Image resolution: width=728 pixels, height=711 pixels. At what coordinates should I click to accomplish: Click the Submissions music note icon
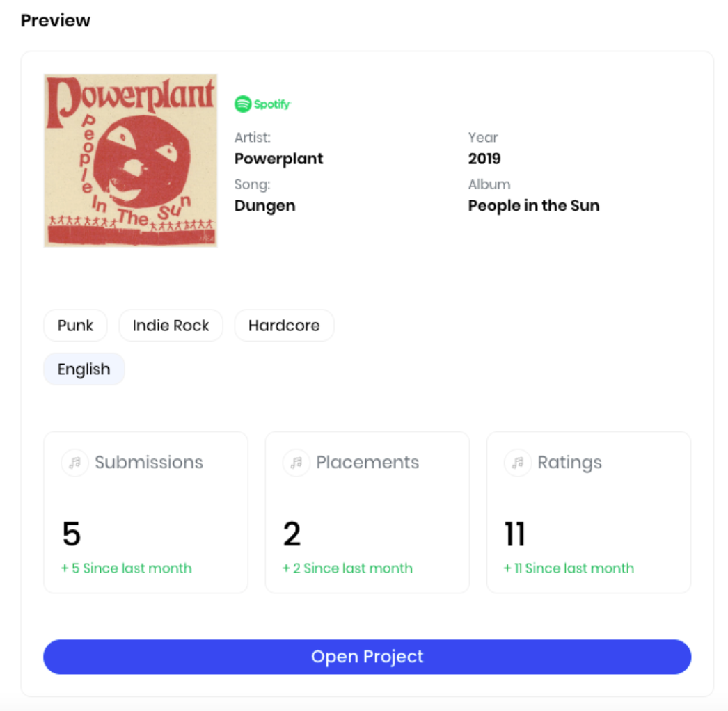(x=74, y=463)
